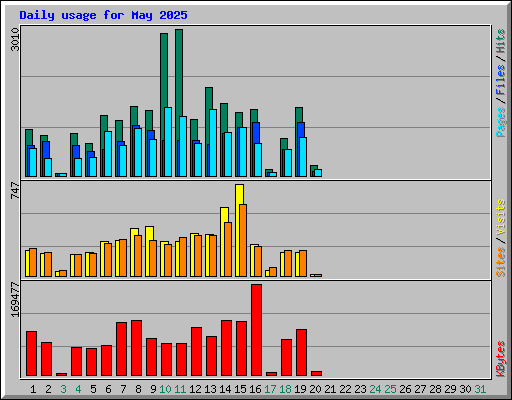Select day label 6 on the x-axis
This screenshot has height=400, width=512.
point(108,389)
